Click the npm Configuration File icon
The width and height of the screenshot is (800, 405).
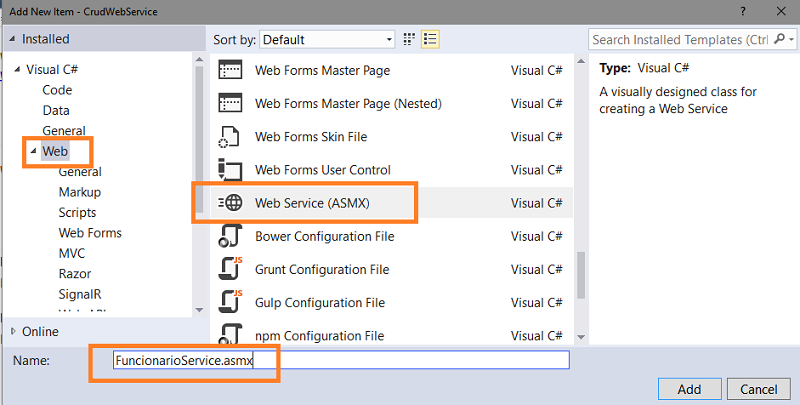(229, 333)
